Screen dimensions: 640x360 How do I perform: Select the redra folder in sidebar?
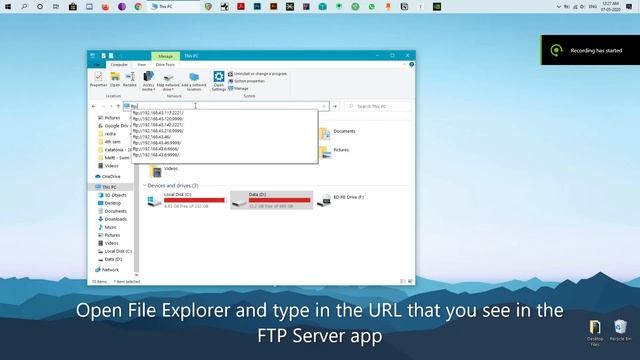point(108,134)
